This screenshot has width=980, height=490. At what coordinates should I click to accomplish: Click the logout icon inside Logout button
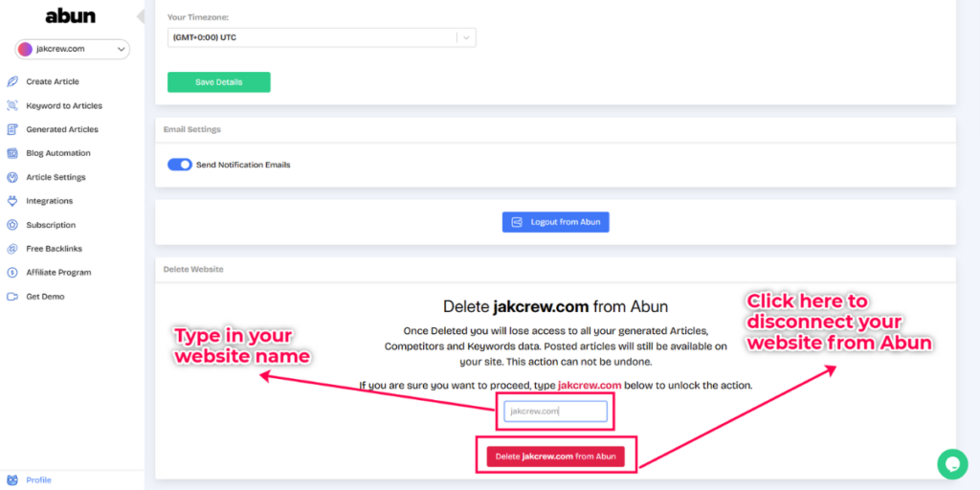coord(517,222)
